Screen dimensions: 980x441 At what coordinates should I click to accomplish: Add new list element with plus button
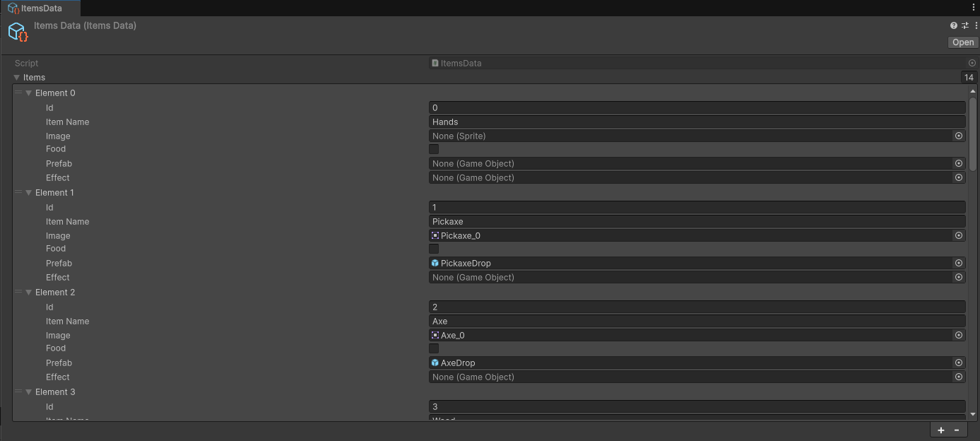(940, 430)
